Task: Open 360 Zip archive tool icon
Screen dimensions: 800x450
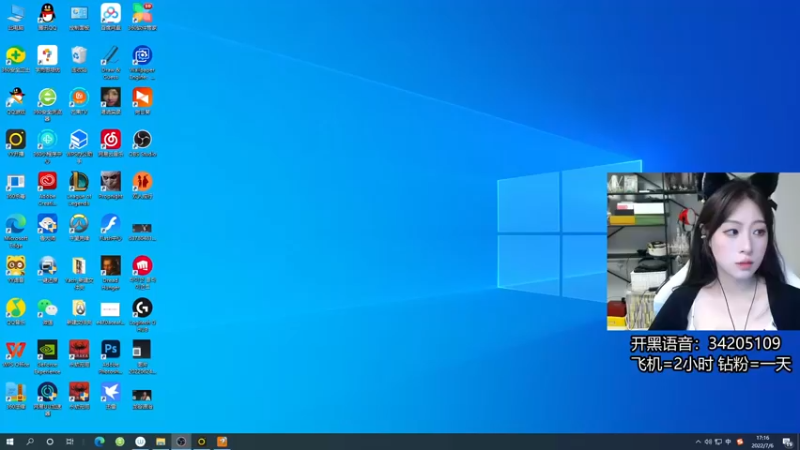Action: 16,395
